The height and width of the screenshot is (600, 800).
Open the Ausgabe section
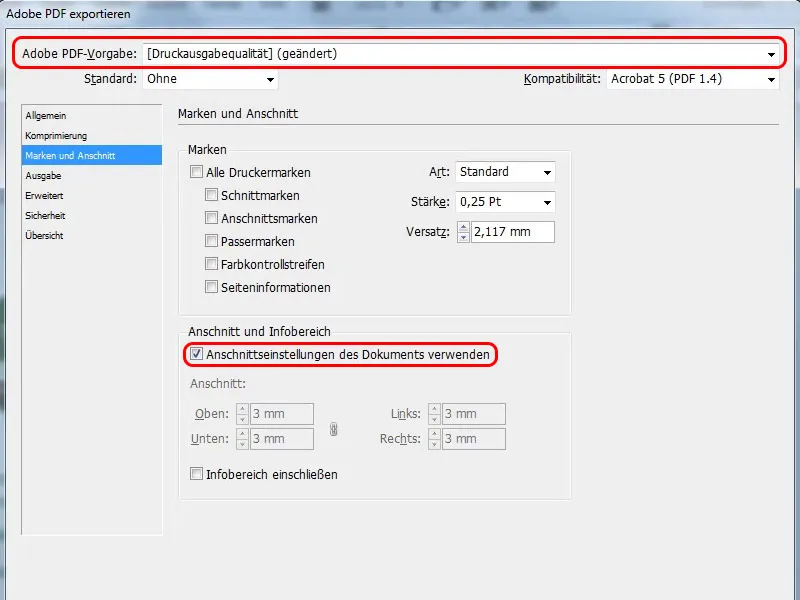(92, 176)
